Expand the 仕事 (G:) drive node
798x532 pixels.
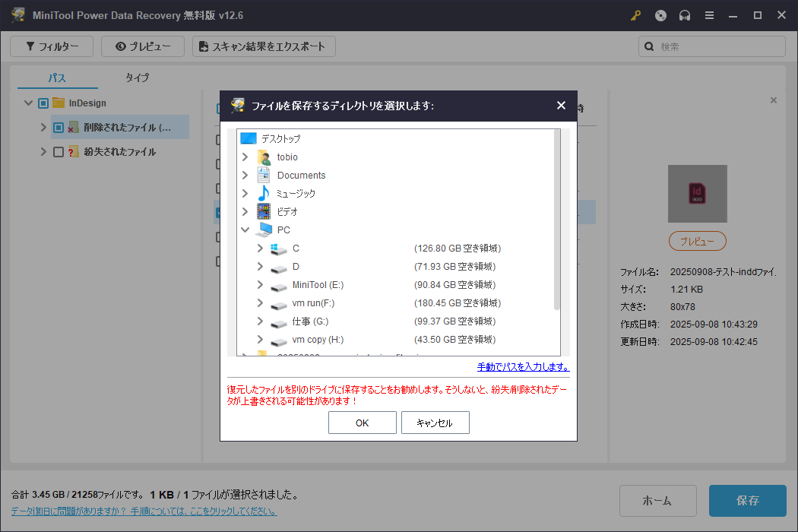click(x=260, y=321)
